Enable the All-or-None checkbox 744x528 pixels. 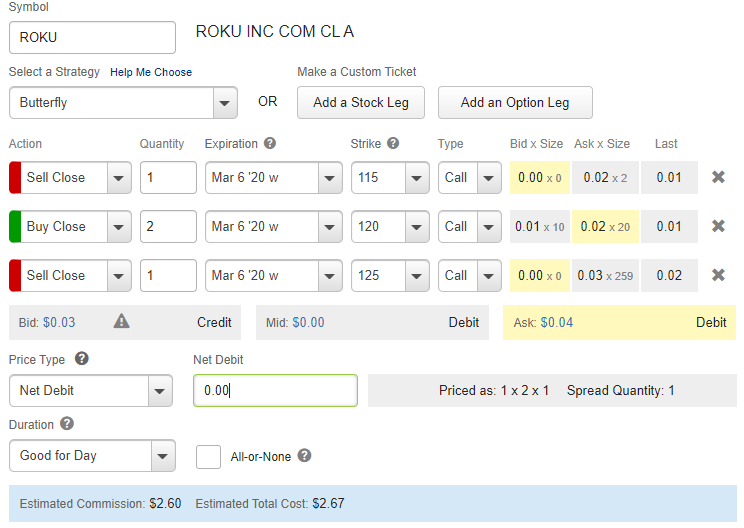208,456
